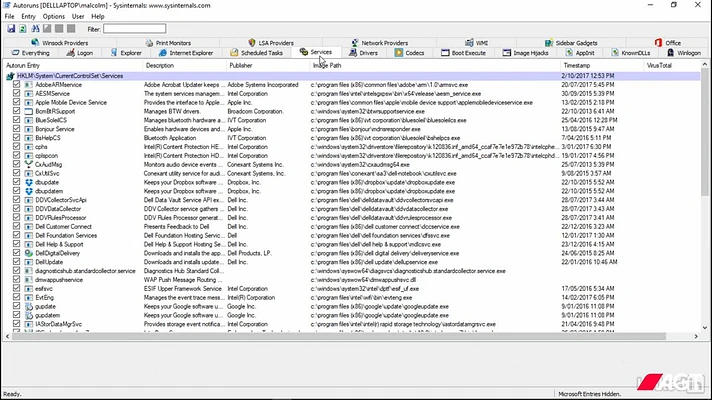Disable the Bonjour Service checkbox
This screenshot has height=400, width=712.
pyautogui.click(x=16, y=129)
